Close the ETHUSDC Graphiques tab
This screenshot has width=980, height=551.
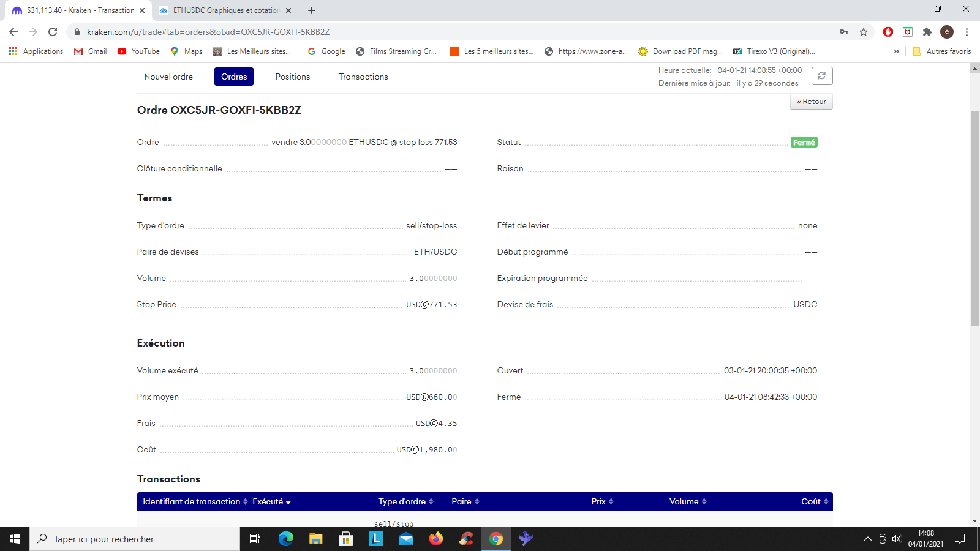(288, 10)
